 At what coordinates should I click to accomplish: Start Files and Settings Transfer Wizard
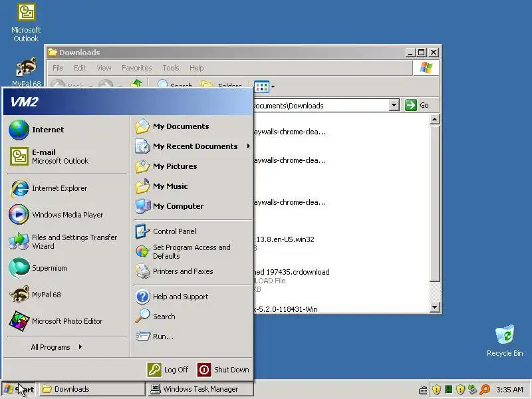[67, 241]
